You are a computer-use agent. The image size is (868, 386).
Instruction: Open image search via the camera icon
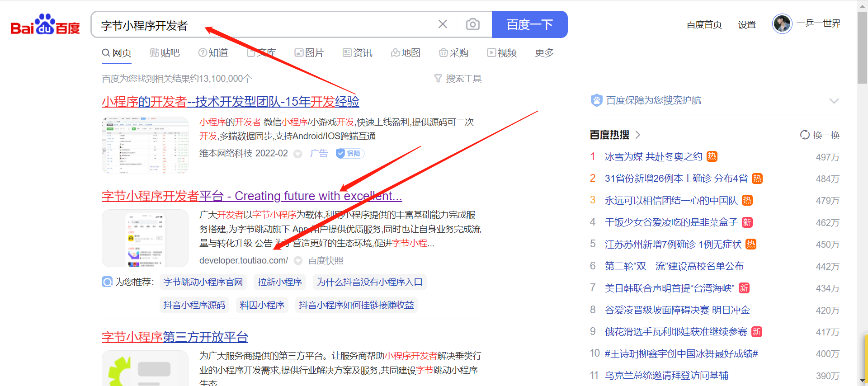(x=473, y=24)
